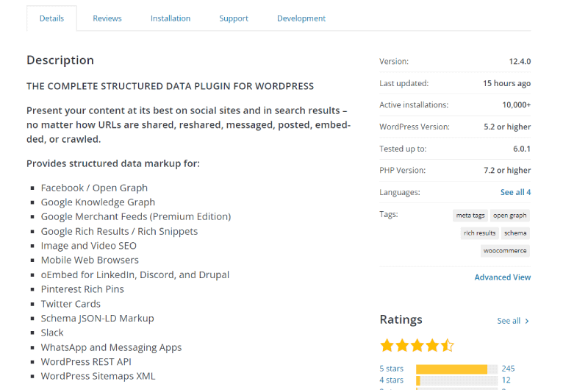The width and height of the screenshot is (588, 390).
Task: Open the 5 stars reviews link
Action: coord(392,369)
